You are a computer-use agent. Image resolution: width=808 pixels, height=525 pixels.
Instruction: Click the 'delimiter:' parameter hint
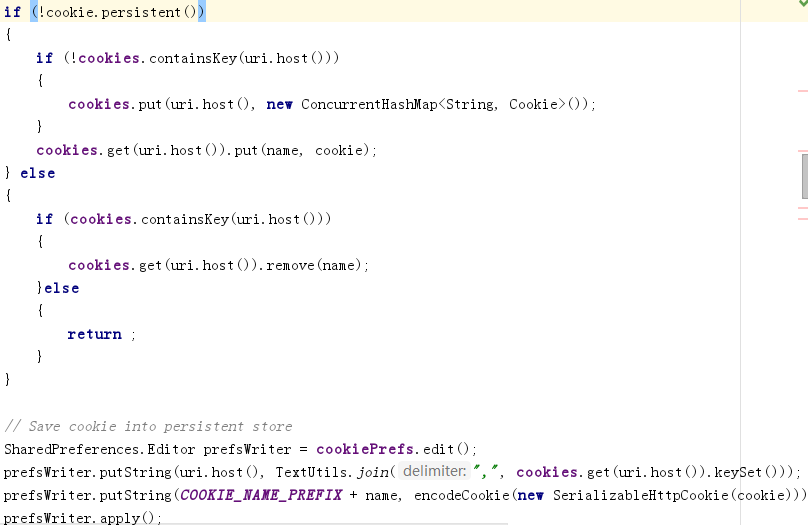point(434,471)
